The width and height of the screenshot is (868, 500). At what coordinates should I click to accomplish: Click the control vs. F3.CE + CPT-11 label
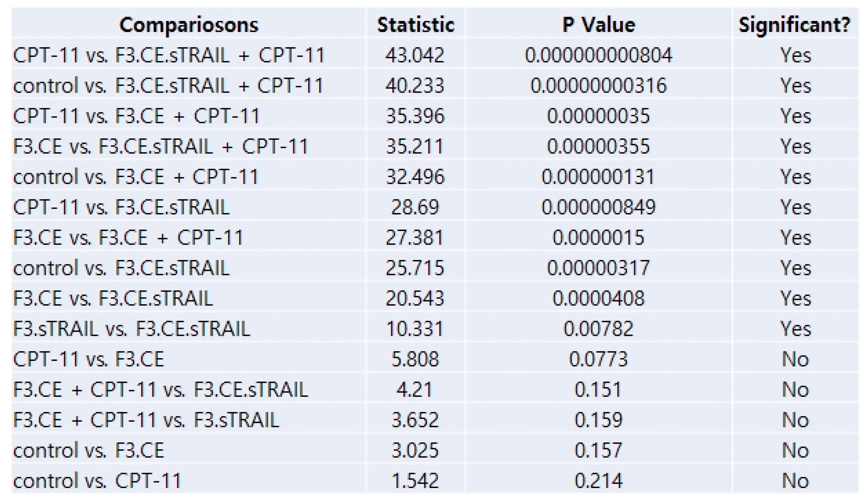click(136, 176)
